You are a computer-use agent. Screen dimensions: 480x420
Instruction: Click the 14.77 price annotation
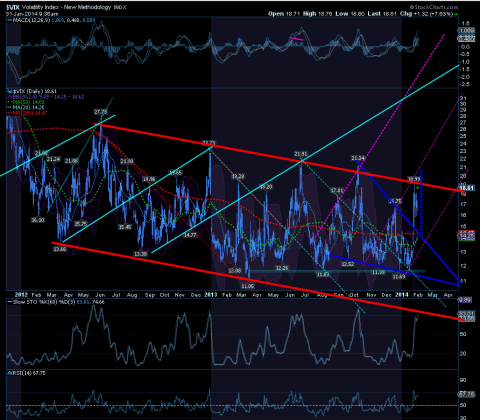coord(190,235)
